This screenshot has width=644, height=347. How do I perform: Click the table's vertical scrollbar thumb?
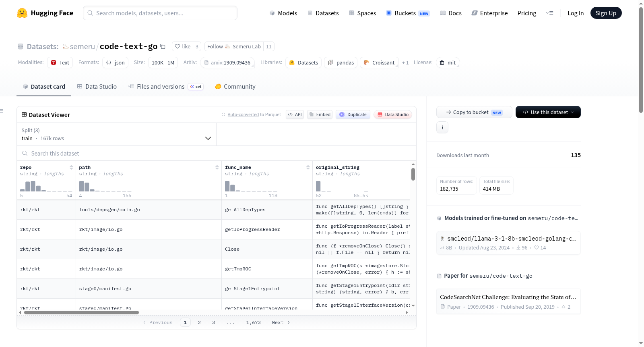click(413, 174)
